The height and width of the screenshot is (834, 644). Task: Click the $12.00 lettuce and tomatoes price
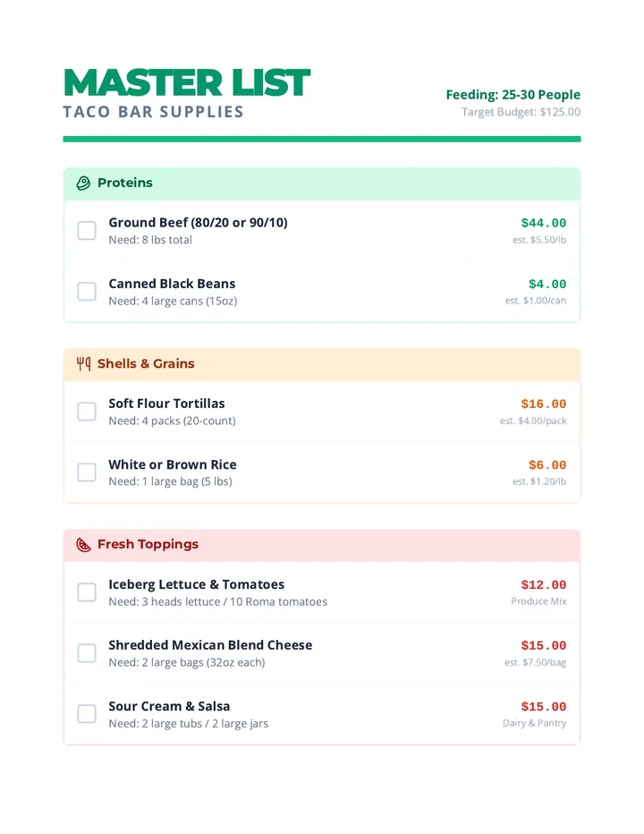[544, 584]
